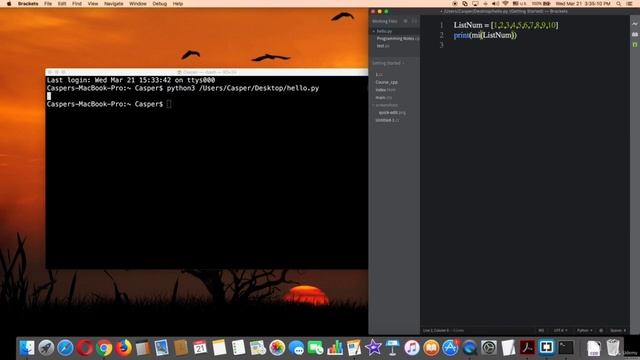Open the Navigate menu
Image resolution: width=640 pixels, height=360 pixels.
[x=113, y=4]
